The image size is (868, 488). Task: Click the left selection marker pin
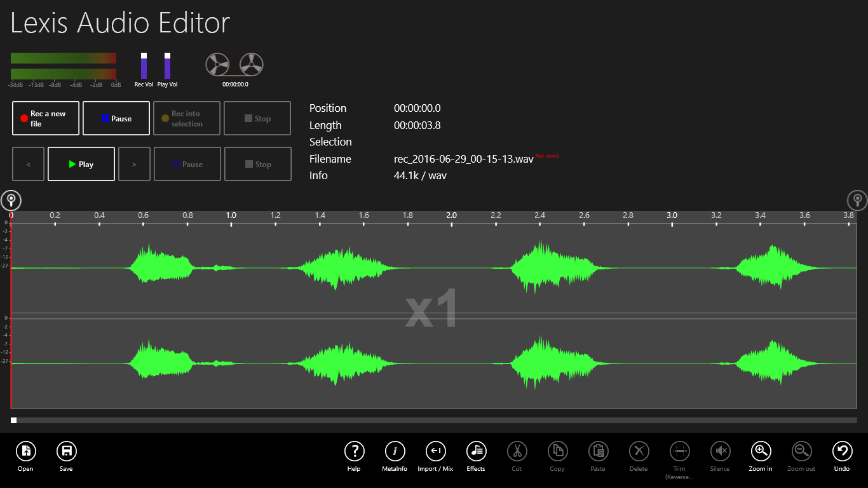11,201
